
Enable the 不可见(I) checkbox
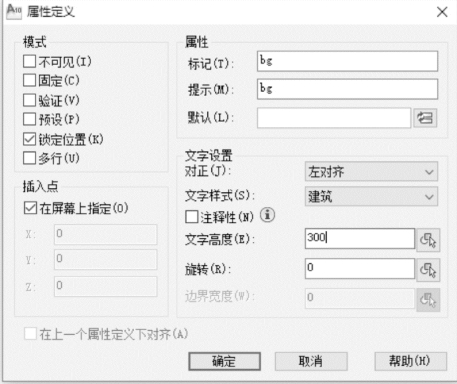click(x=29, y=61)
